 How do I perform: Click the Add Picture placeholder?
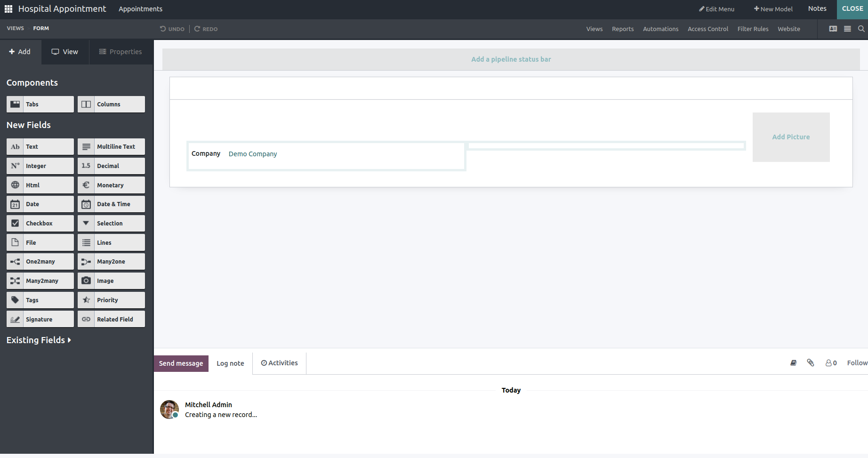[x=791, y=137]
